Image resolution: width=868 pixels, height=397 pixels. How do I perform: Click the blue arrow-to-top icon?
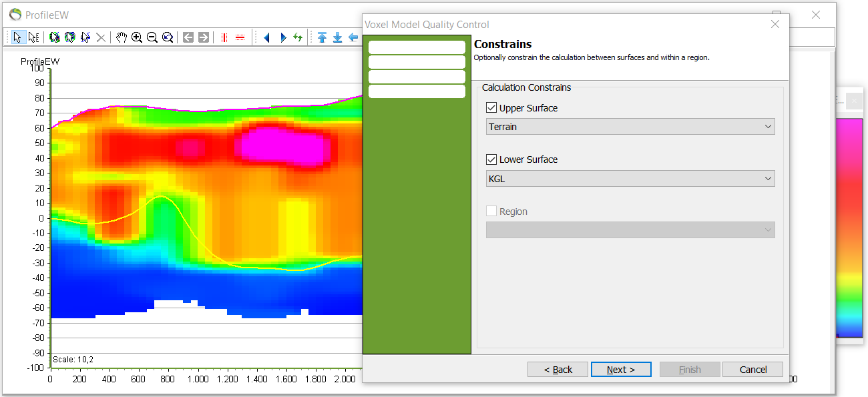coord(322,37)
